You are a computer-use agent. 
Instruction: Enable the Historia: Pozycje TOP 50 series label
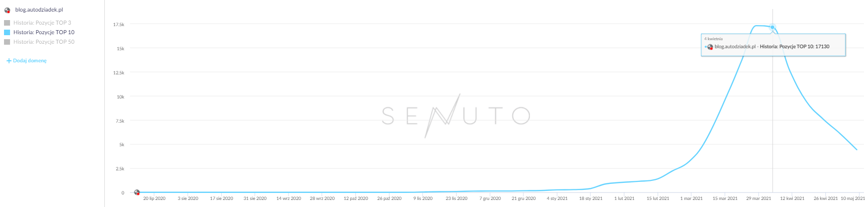[44, 42]
